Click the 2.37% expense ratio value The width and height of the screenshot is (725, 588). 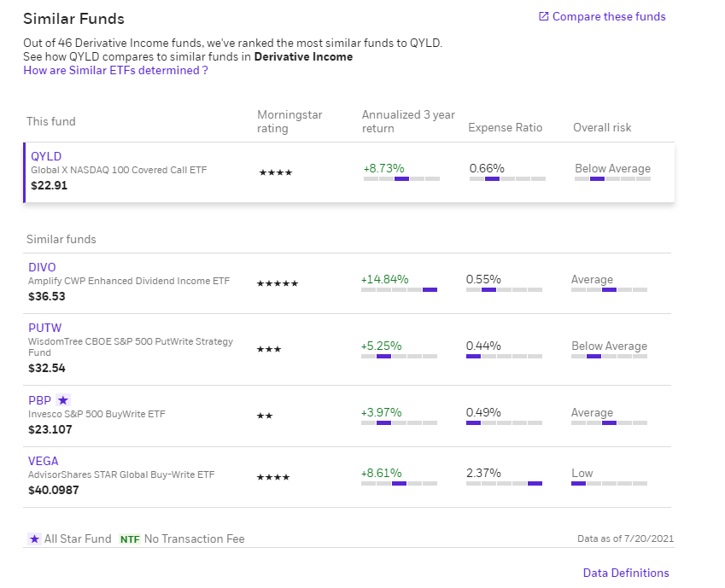coord(483,473)
